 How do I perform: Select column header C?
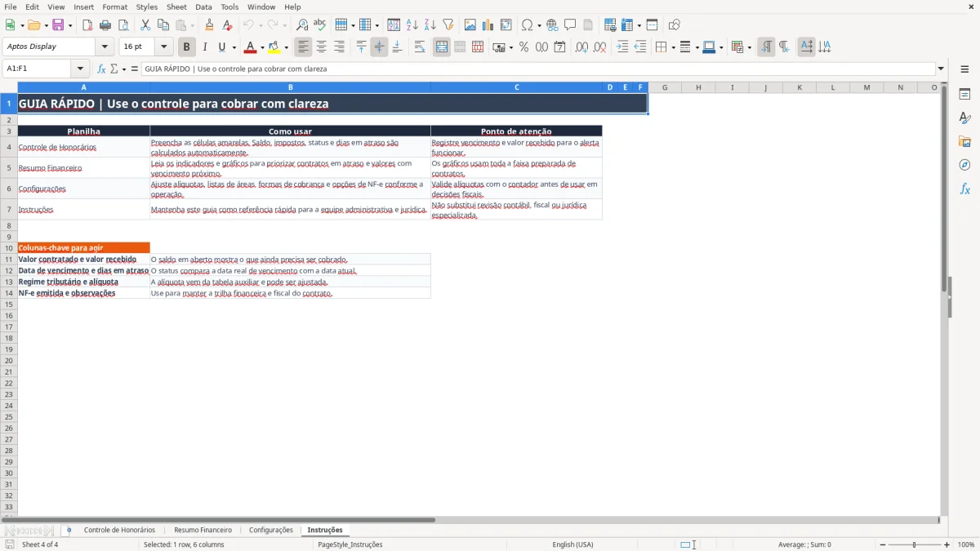[x=516, y=87]
